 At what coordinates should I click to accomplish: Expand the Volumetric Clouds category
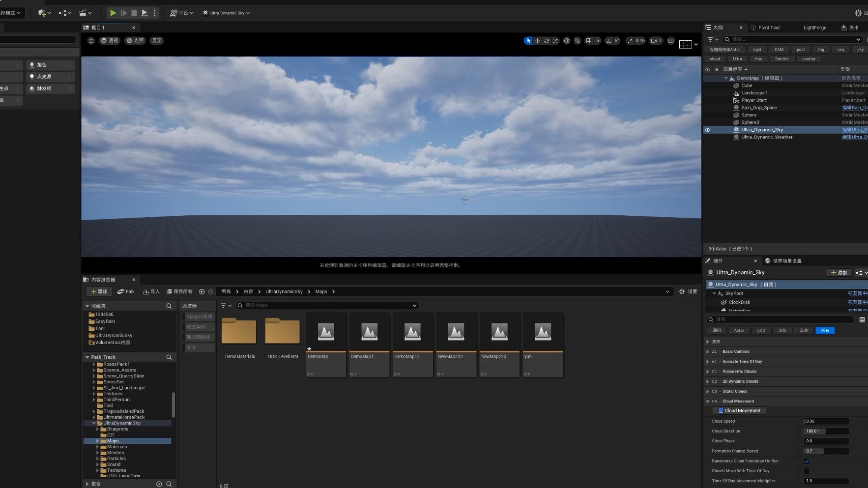pos(708,372)
